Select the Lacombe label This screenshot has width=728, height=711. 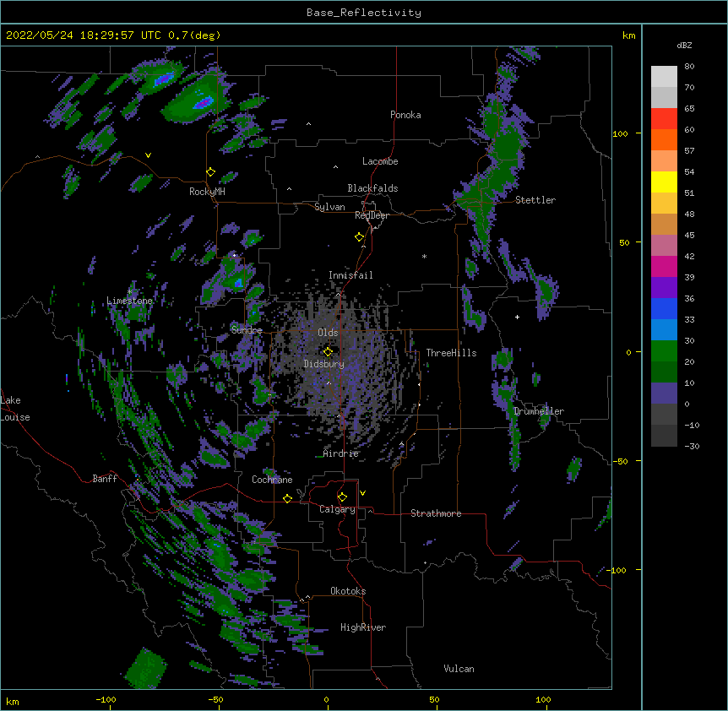380,161
